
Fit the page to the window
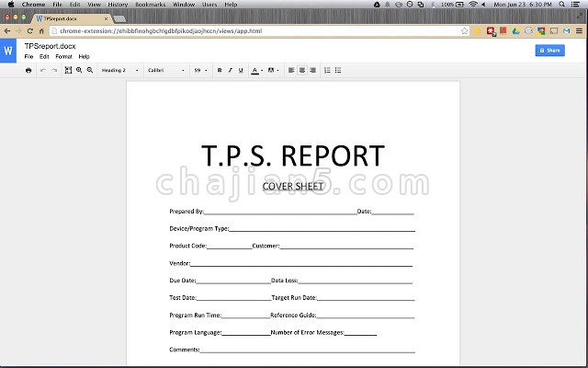(x=68, y=70)
